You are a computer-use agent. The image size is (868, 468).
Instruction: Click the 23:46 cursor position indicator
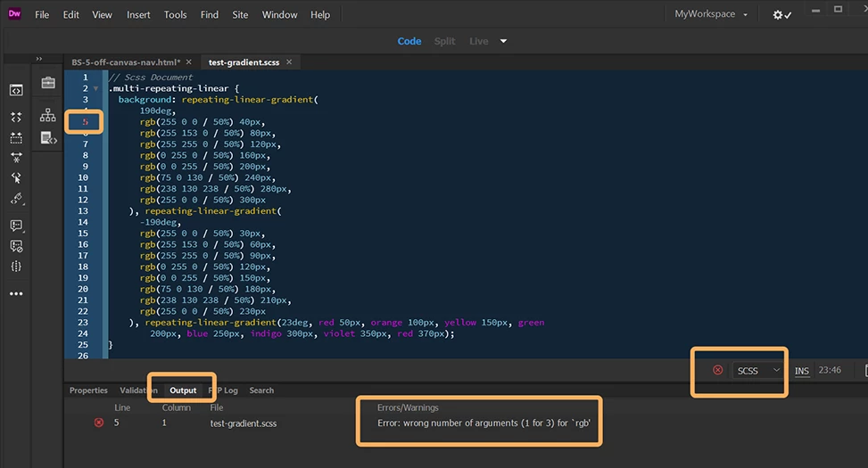(x=830, y=370)
